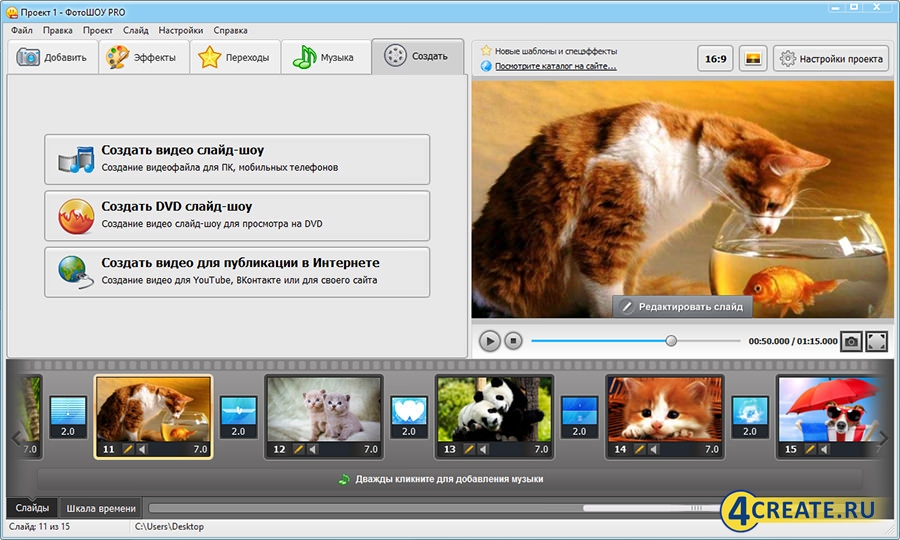Click the status text Слайд: 11 из 15
The width and height of the screenshot is (900, 540).
point(39,527)
